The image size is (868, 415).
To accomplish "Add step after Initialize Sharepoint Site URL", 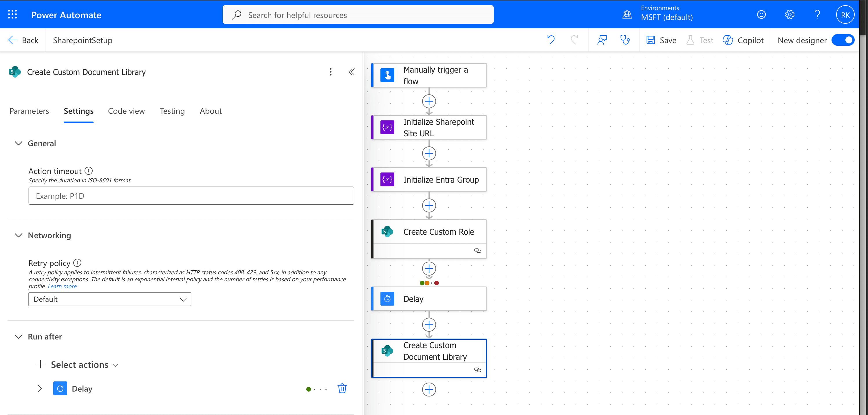I will point(428,153).
